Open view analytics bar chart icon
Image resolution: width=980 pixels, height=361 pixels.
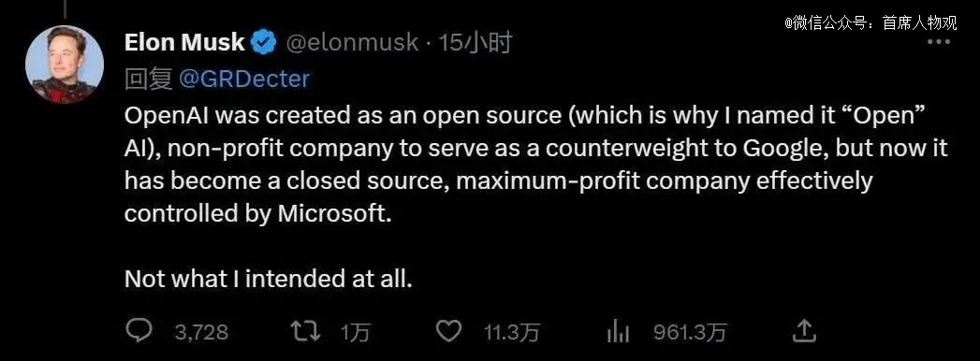point(618,332)
